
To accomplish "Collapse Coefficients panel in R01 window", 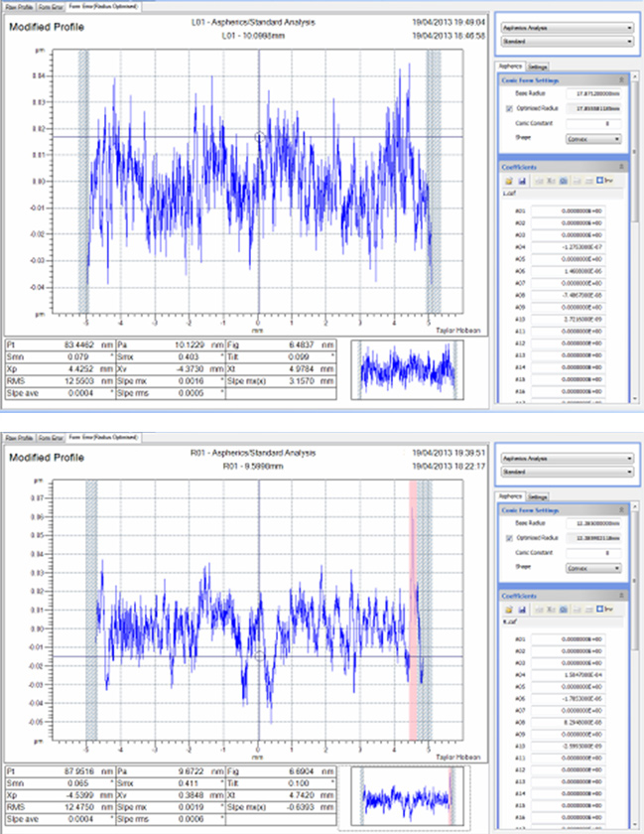I will tap(621, 596).
